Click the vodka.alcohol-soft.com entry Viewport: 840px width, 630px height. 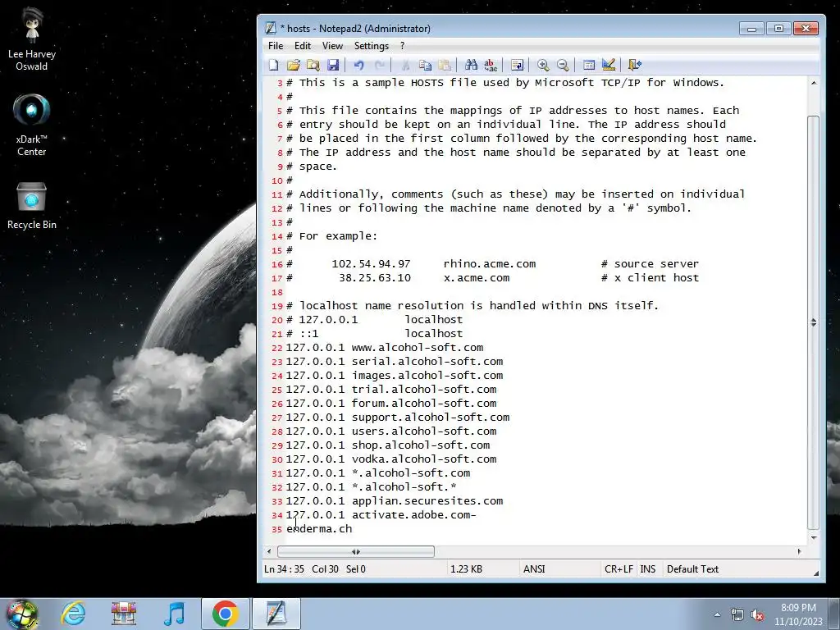(x=391, y=459)
